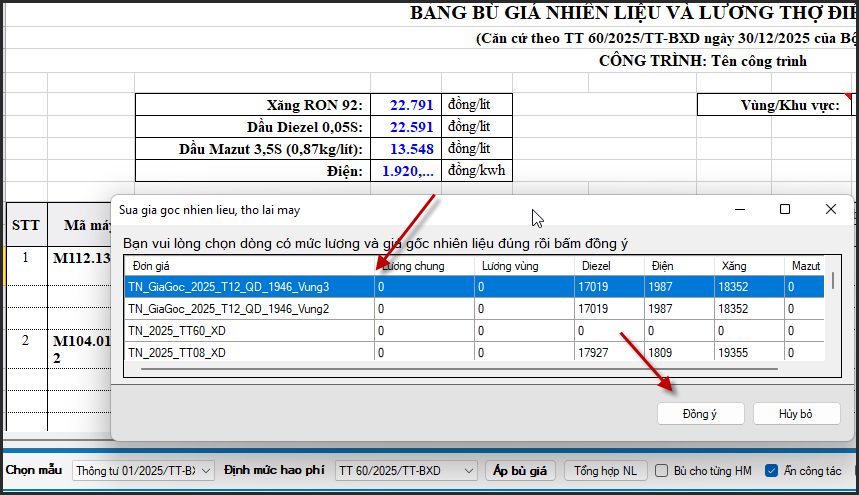The width and height of the screenshot is (859, 495).
Task: Click the Đồng ý button
Action: [699, 414]
